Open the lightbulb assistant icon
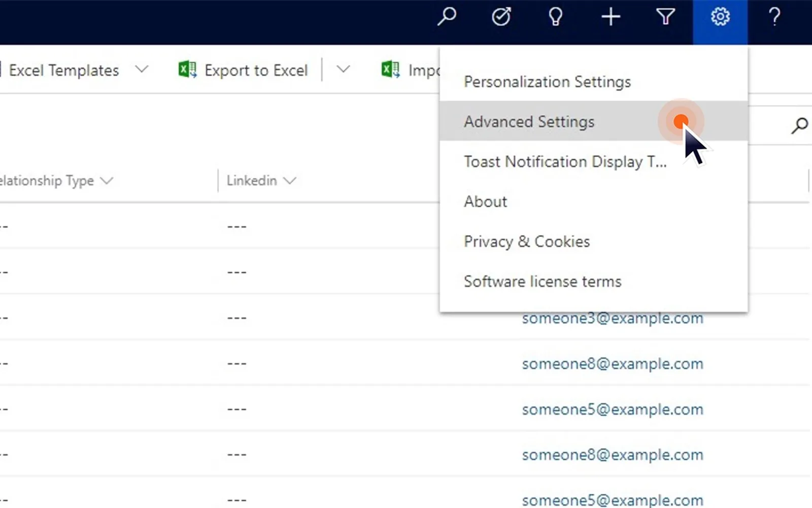 click(556, 17)
